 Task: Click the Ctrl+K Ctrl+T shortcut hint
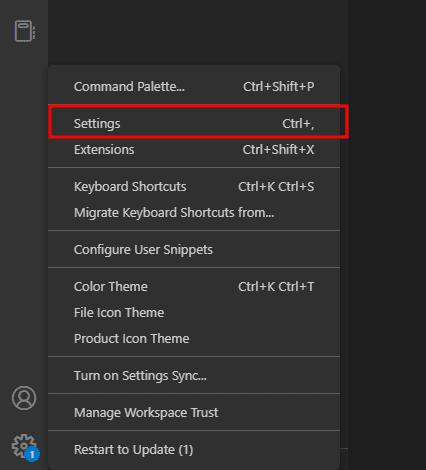[276, 287]
